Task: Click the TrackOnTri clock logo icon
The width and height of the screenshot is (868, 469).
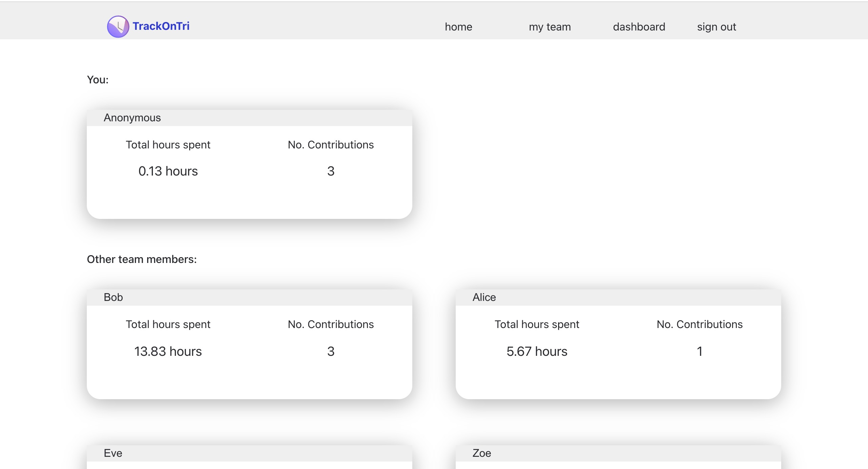Action: pyautogui.click(x=118, y=26)
